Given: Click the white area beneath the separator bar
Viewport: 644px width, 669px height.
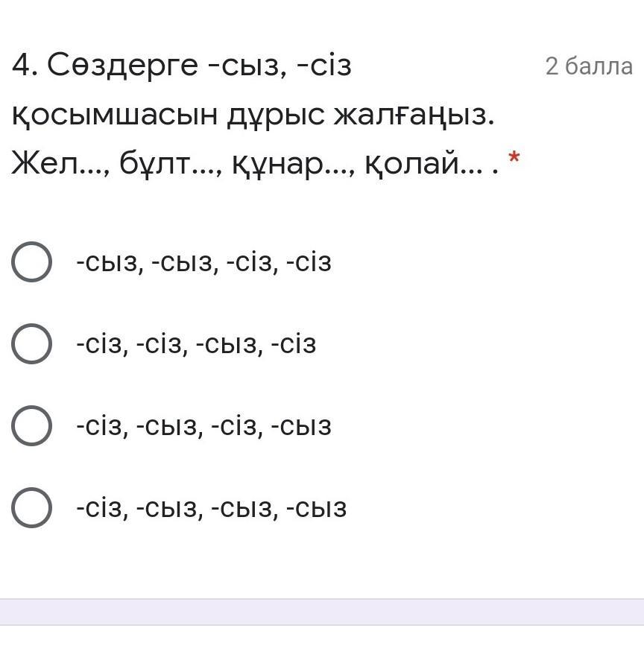Looking at the screenshot, I should coord(322,647).
